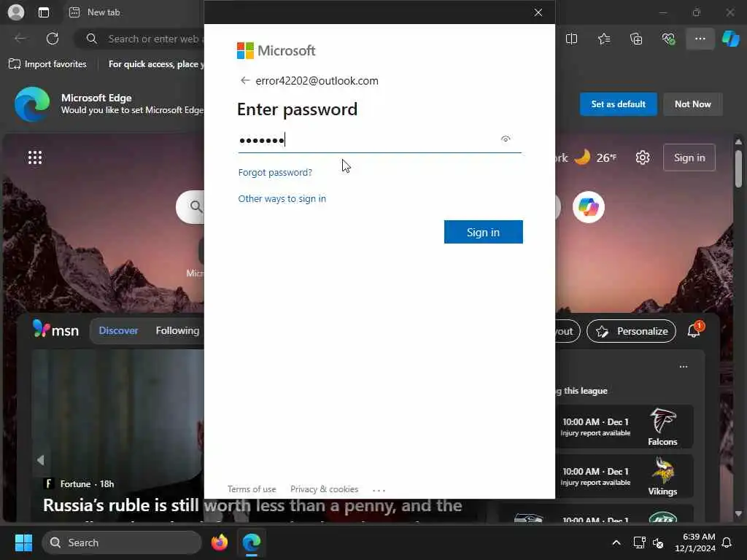747x560 pixels.
Task: Click the page vertical scrollbar thumb
Action: (738, 168)
